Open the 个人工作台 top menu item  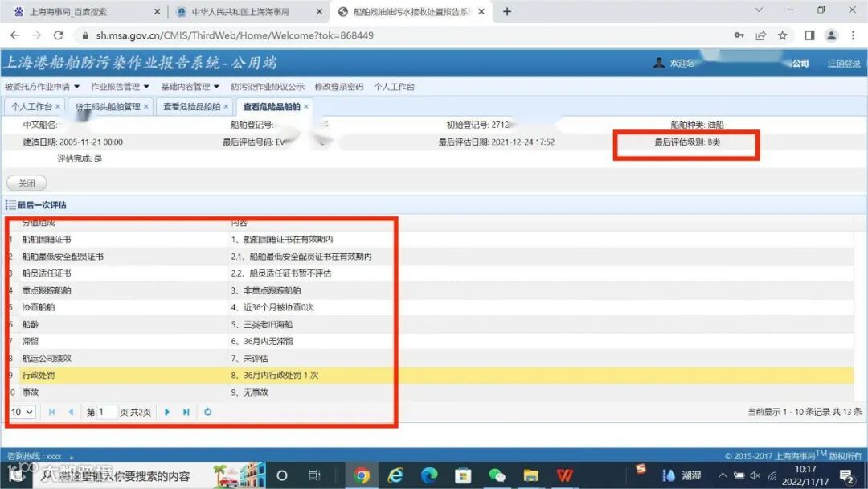[x=394, y=87]
